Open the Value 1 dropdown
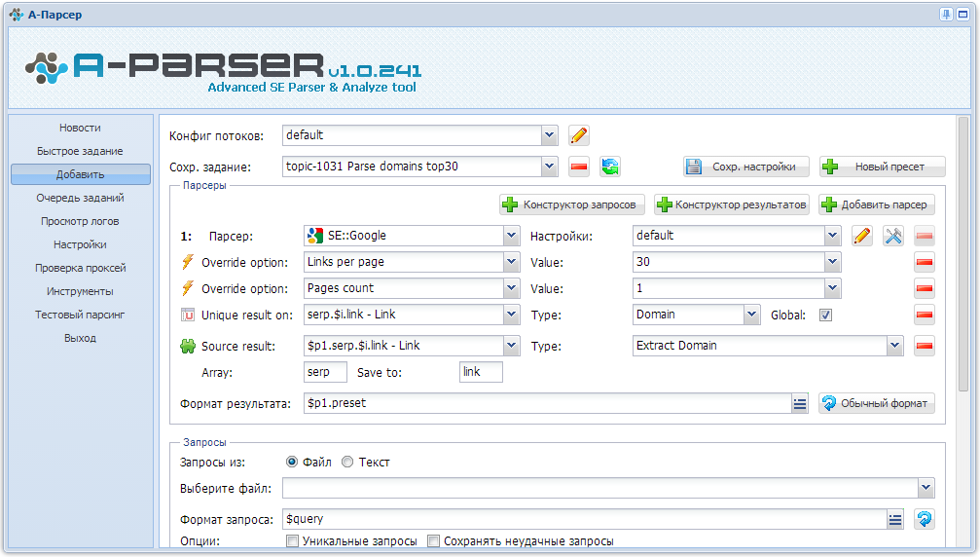The image size is (980, 557). (x=832, y=288)
